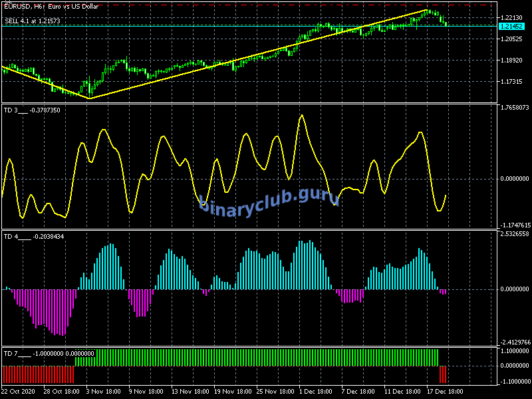Click the red bars at left of TD 7

(37, 374)
